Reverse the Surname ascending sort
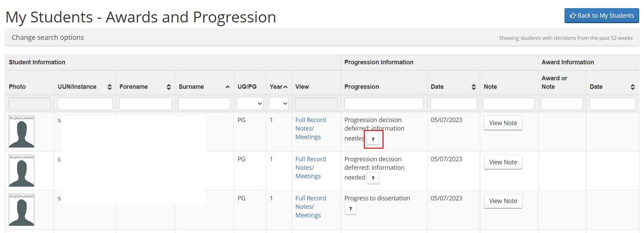Viewport: 644px width, 233px height. point(227,87)
